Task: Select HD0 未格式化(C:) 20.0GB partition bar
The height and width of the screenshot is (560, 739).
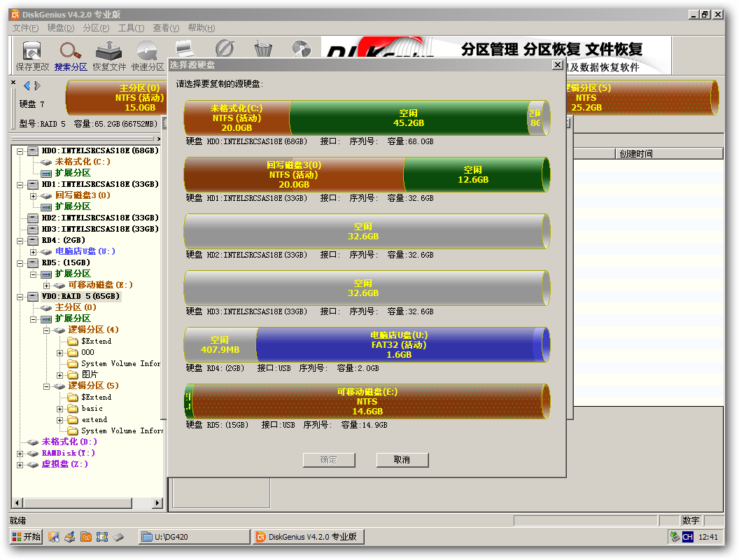Action: tap(237, 118)
